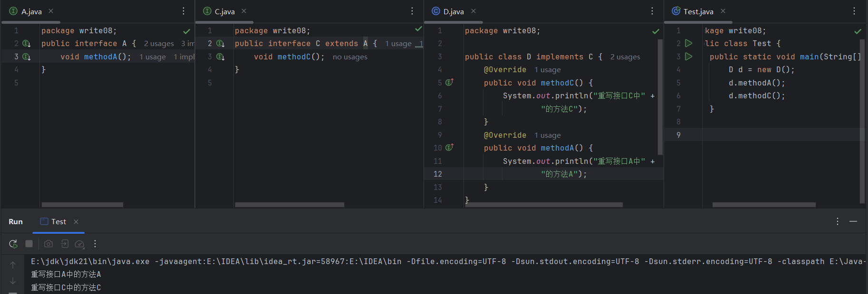This screenshot has height=294, width=868.
Task: Click the '1 usage' hint next to methodA in A.java
Action: tap(153, 57)
